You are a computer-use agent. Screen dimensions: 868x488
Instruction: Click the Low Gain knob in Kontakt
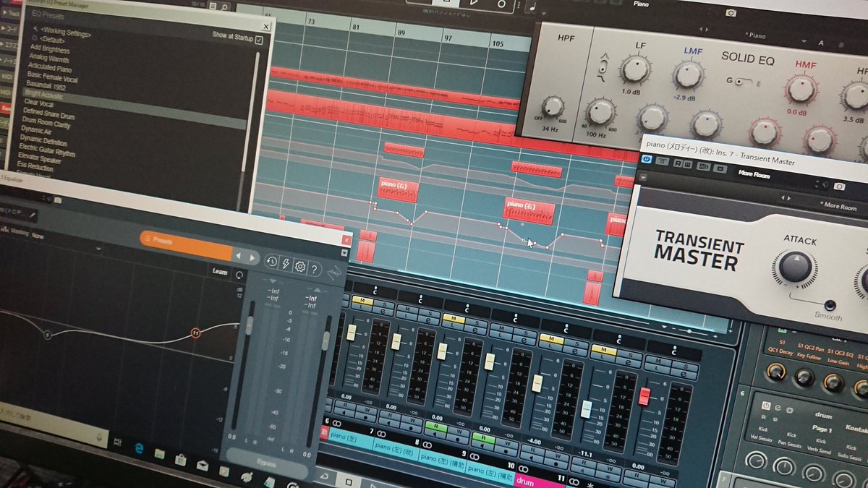[x=833, y=382]
